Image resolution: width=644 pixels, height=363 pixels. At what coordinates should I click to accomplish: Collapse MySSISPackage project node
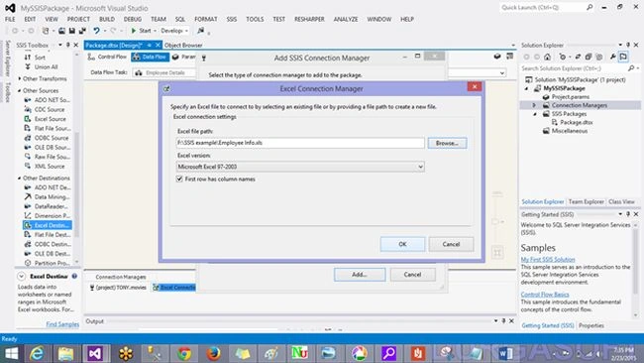526,88
